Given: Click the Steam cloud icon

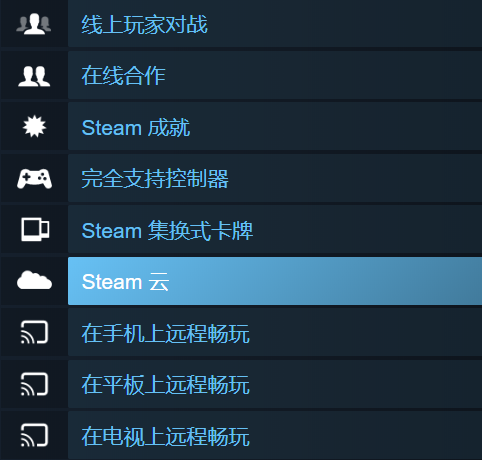Looking at the screenshot, I should click(34, 280).
